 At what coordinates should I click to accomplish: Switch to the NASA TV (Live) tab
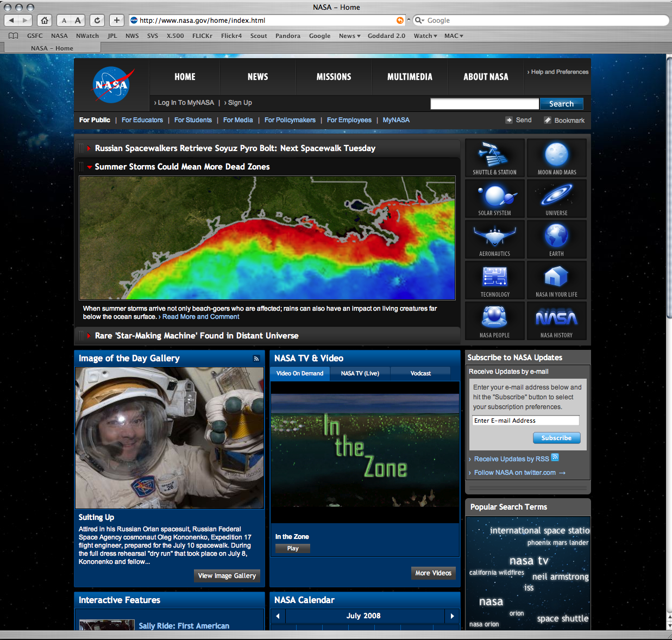coord(360,373)
